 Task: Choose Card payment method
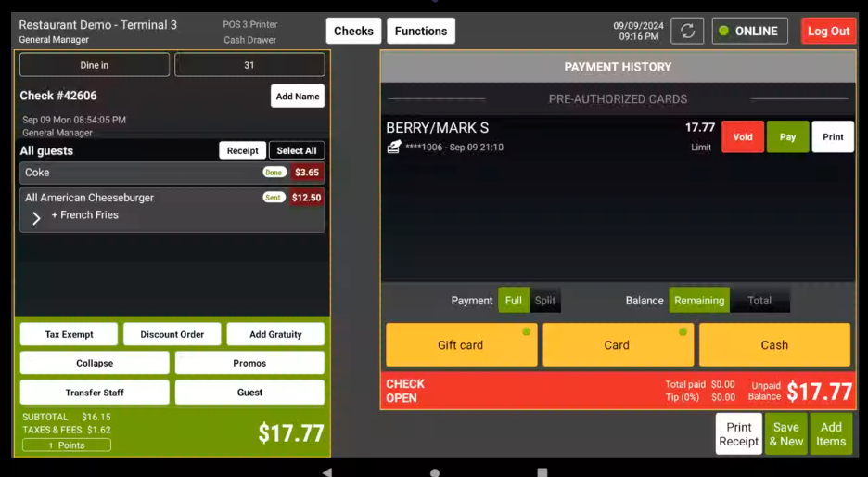pos(618,344)
